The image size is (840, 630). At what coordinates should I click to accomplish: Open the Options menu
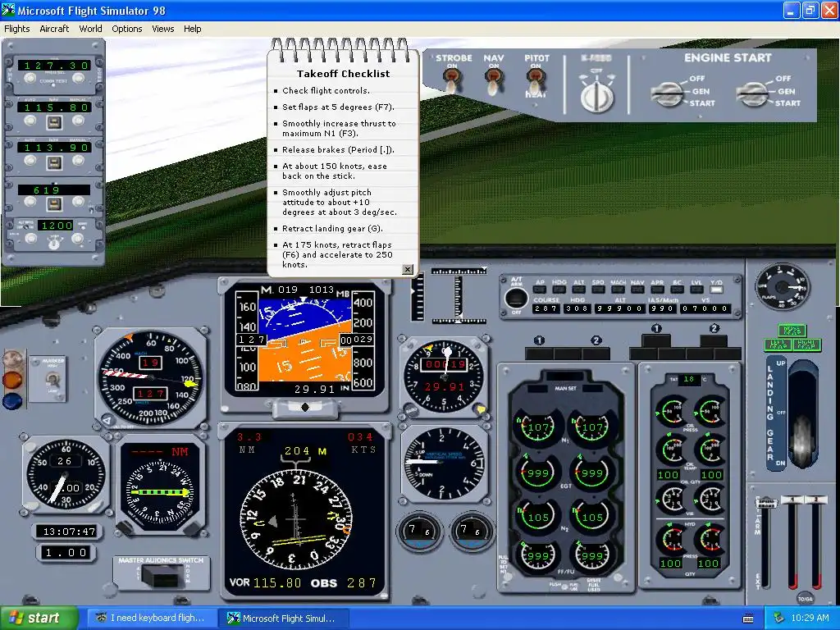pos(127,29)
